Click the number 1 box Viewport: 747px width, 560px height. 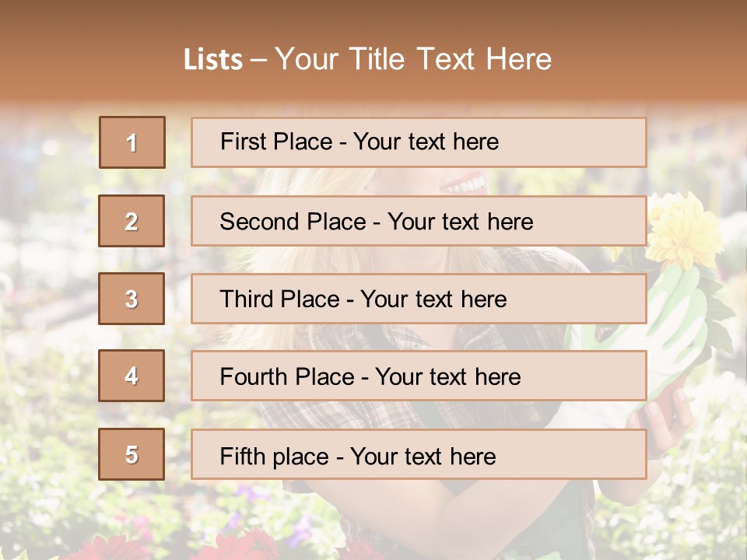point(132,142)
